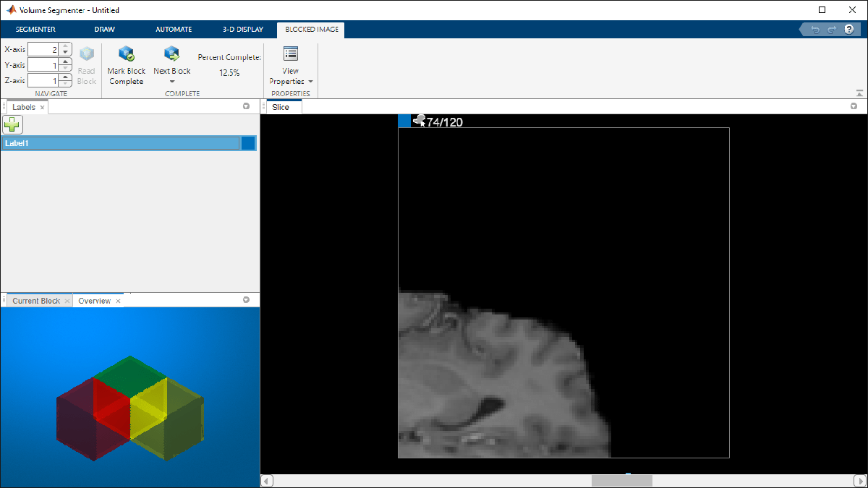The image size is (868, 488).
Task: Switch to the DRAW tab
Action: [104, 30]
